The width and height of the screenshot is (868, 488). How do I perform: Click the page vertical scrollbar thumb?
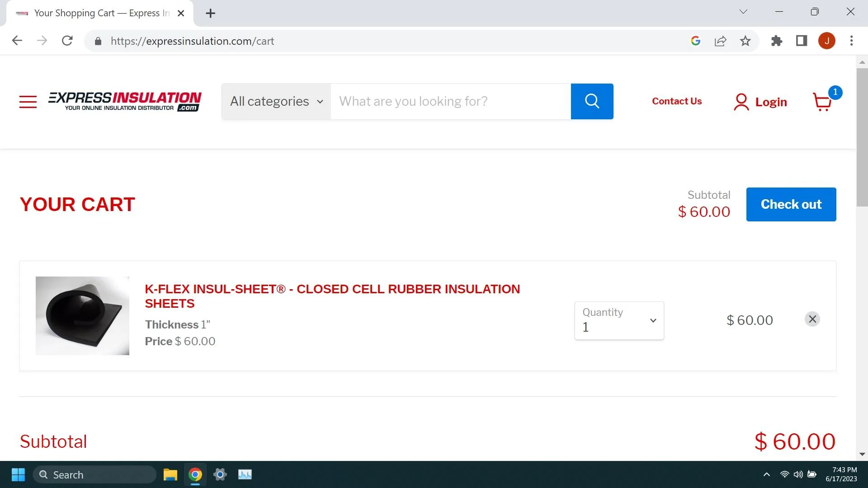[862, 137]
